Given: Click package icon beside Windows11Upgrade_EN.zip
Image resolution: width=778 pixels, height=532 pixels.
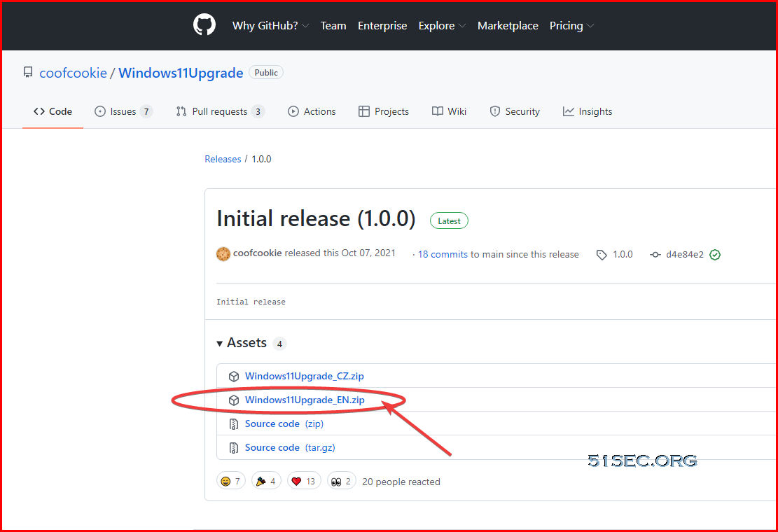Looking at the screenshot, I should click(x=234, y=400).
